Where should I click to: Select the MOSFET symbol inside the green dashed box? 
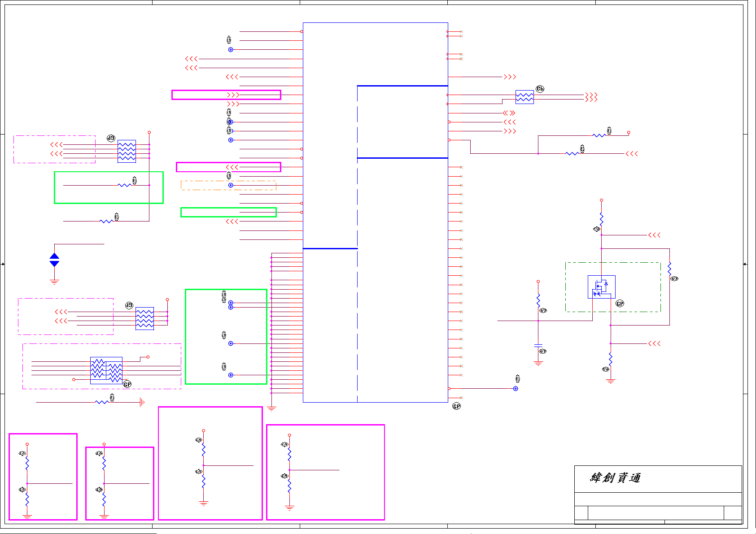(601, 287)
